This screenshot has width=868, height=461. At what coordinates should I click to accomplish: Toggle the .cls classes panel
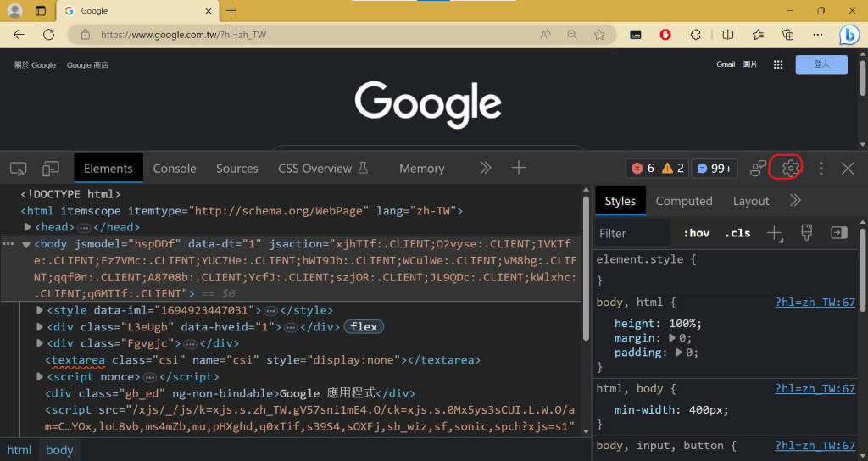point(737,234)
